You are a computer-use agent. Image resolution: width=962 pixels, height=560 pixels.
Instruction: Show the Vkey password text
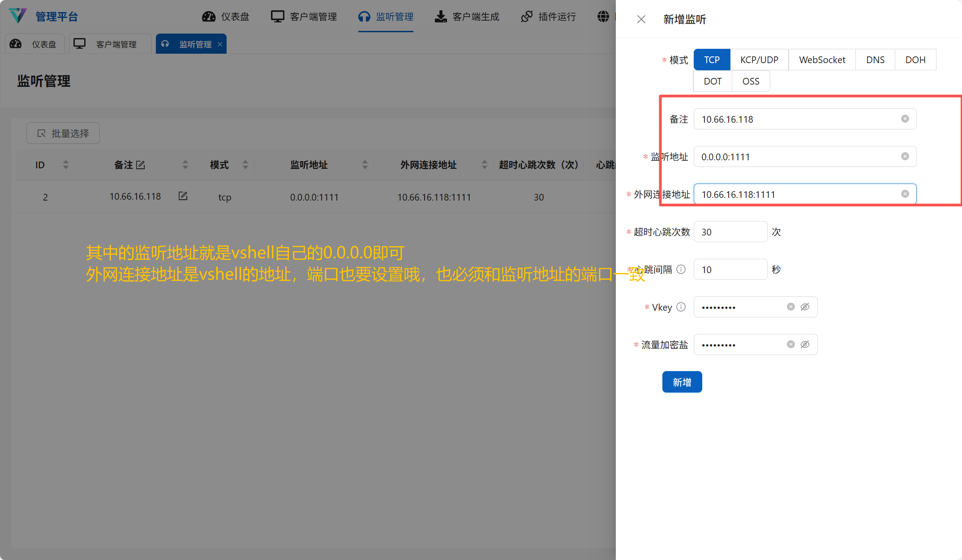pos(805,307)
